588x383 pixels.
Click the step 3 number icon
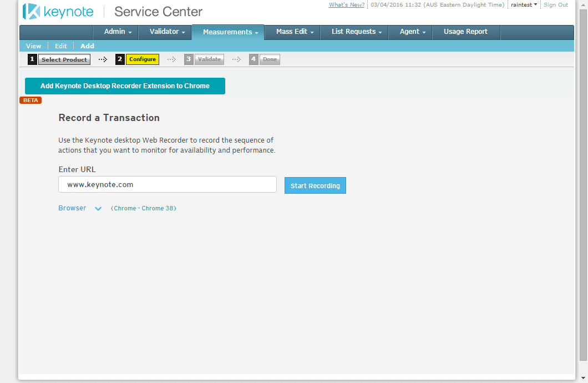(189, 59)
